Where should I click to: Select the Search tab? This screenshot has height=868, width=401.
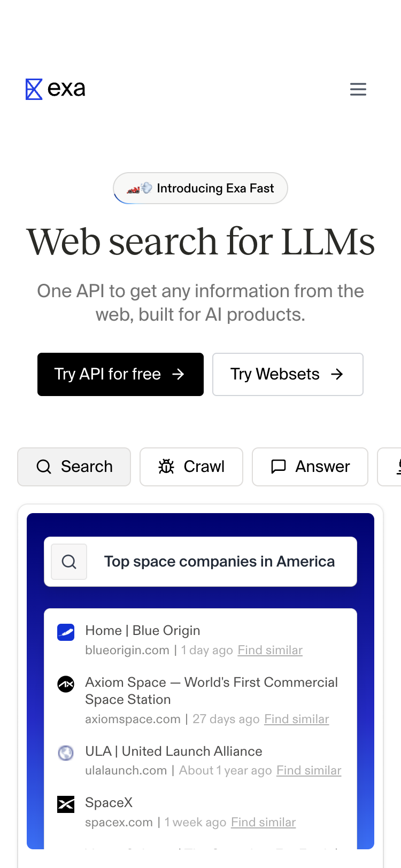coord(74,467)
